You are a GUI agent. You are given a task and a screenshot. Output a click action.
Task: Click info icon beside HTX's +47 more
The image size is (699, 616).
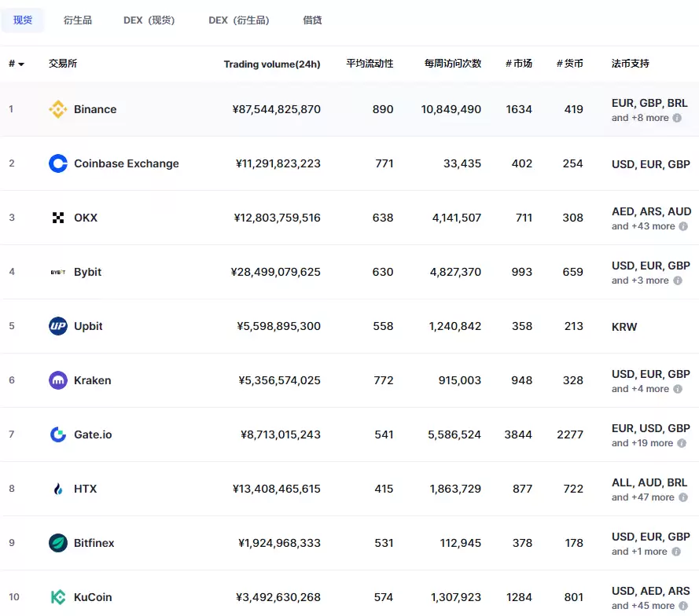[x=682, y=497]
